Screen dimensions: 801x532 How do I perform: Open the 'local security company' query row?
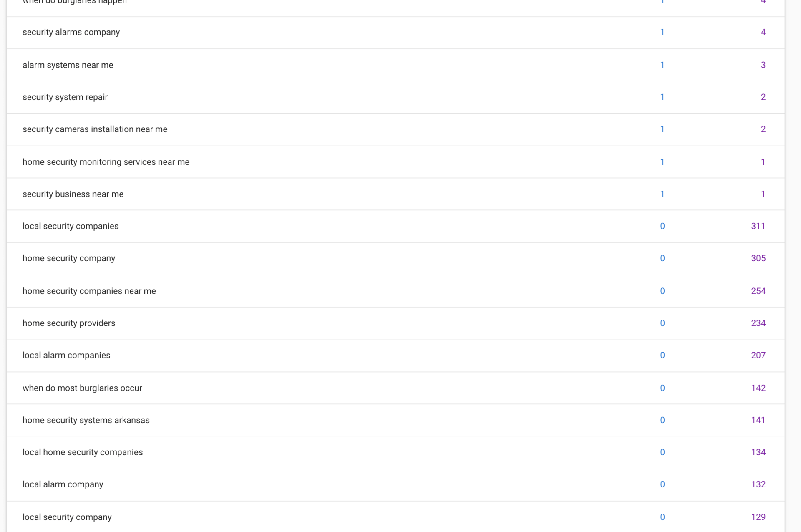[x=67, y=517]
